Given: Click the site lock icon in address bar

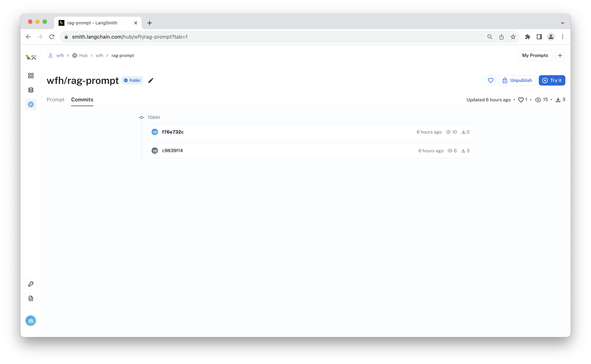Looking at the screenshot, I should 66,37.
